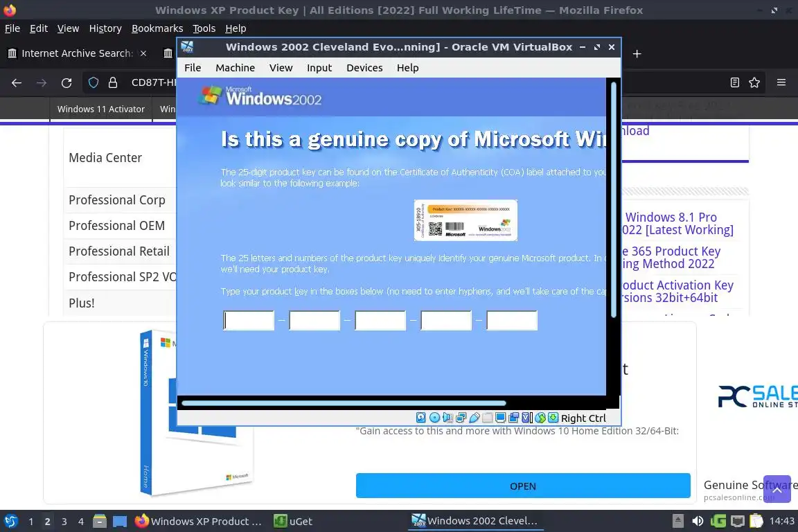Image resolution: width=798 pixels, height=532 pixels.
Task: Open Office 365 Product Key link
Action: (x=671, y=258)
